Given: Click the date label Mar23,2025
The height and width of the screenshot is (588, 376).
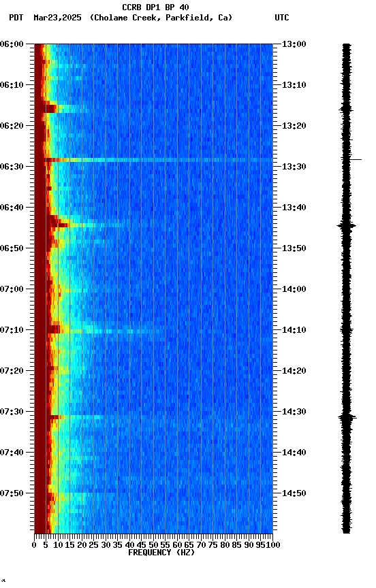Looking at the screenshot, I should click(57, 18).
